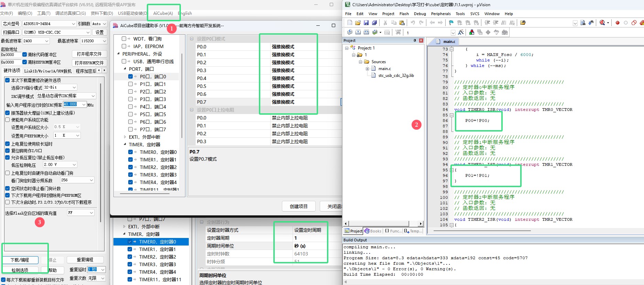Click 检测选项 button
Image resolution: width=644 pixels, height=285 pixels.
[x=20, y=270]
